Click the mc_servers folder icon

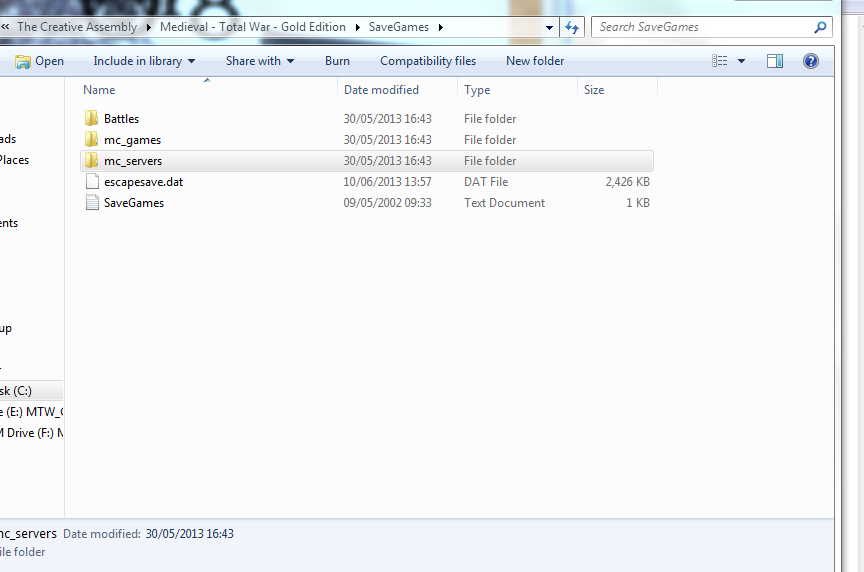[x=91, y=160]
